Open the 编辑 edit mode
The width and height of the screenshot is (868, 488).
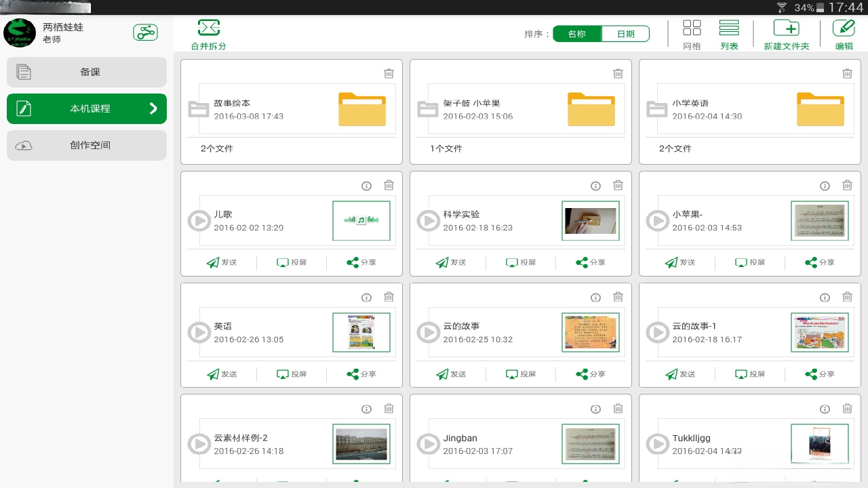point(844,35)
